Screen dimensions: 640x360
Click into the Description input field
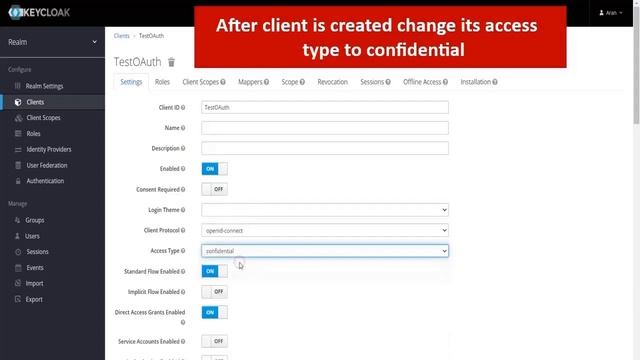(325, 148)
